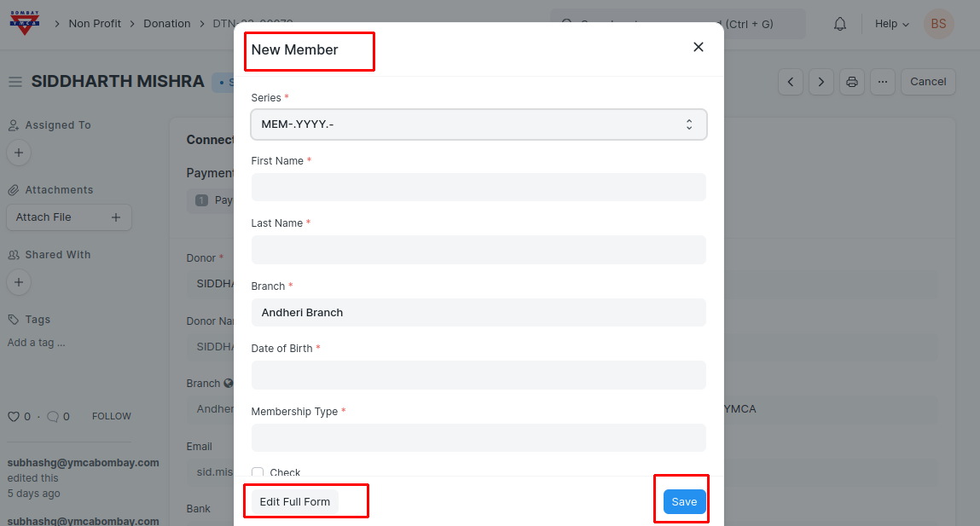
Task: Navigate to Donation breadcrumb
Action: 166,24
